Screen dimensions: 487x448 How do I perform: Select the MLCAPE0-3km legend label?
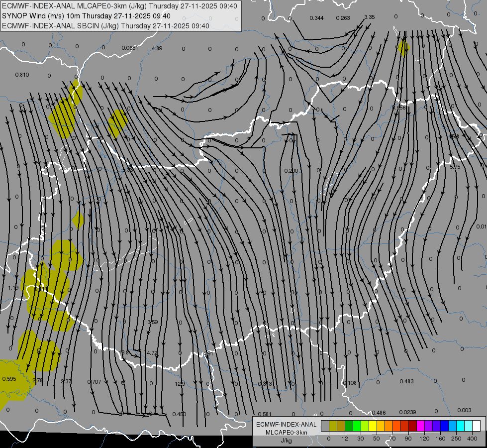286,433
